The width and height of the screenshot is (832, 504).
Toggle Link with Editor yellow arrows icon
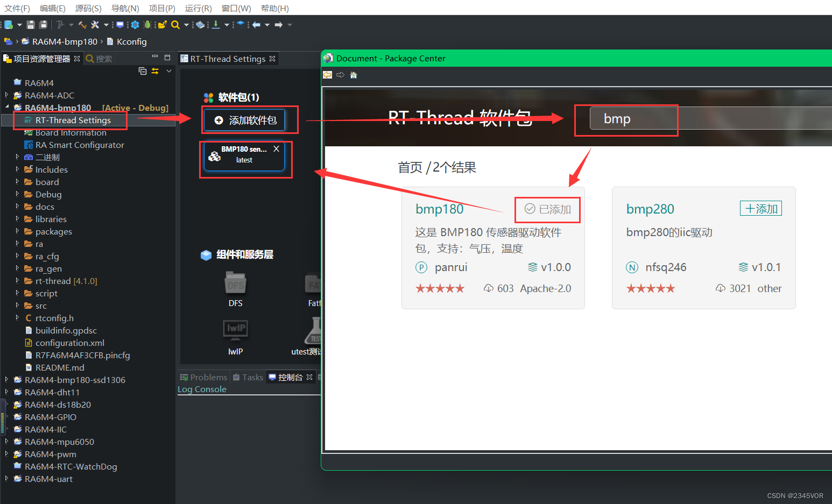155,71
